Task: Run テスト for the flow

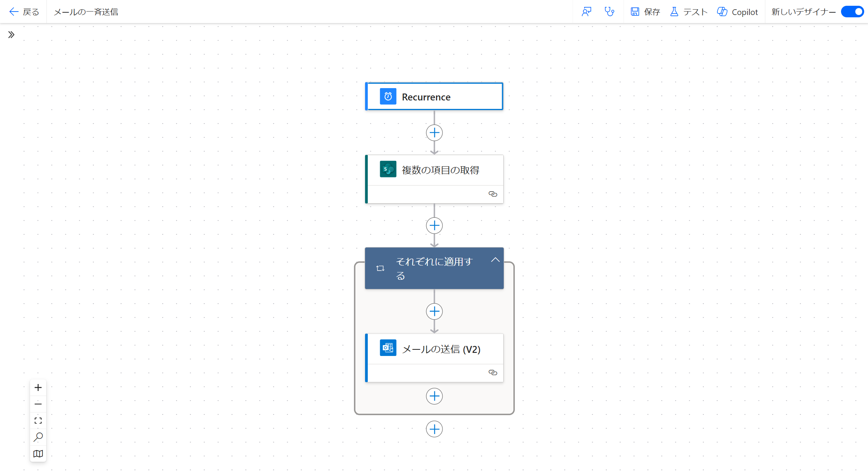Action: [x=689, y=12]
